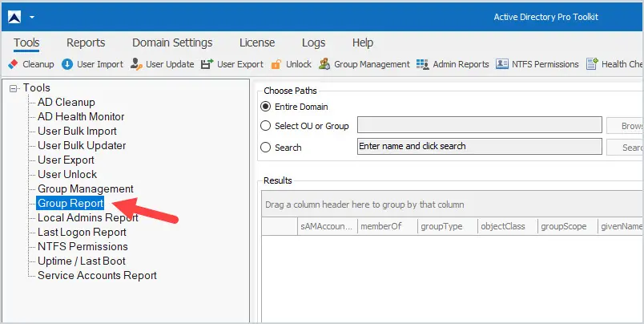Click the groupScope column header
The width and height of the screenshot is (644, 324).
pos(567,226)
